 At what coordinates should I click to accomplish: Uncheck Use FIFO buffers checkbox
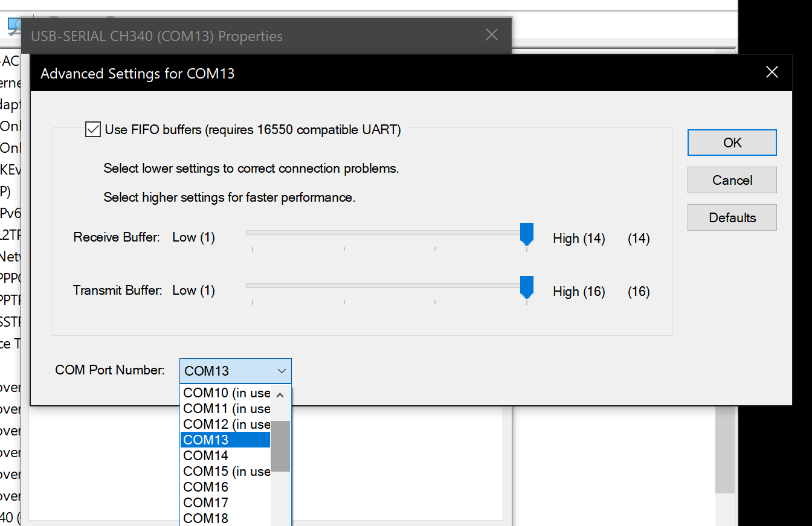click(x=93, y=129)
